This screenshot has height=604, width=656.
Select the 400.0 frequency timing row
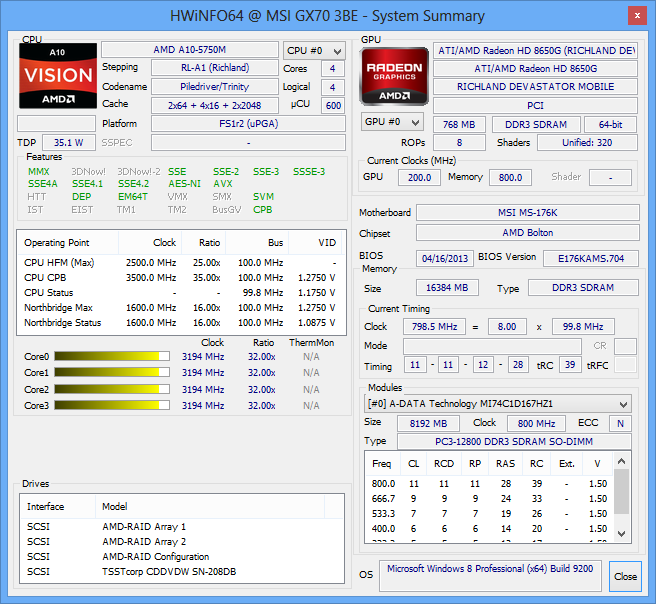(489, 529)
